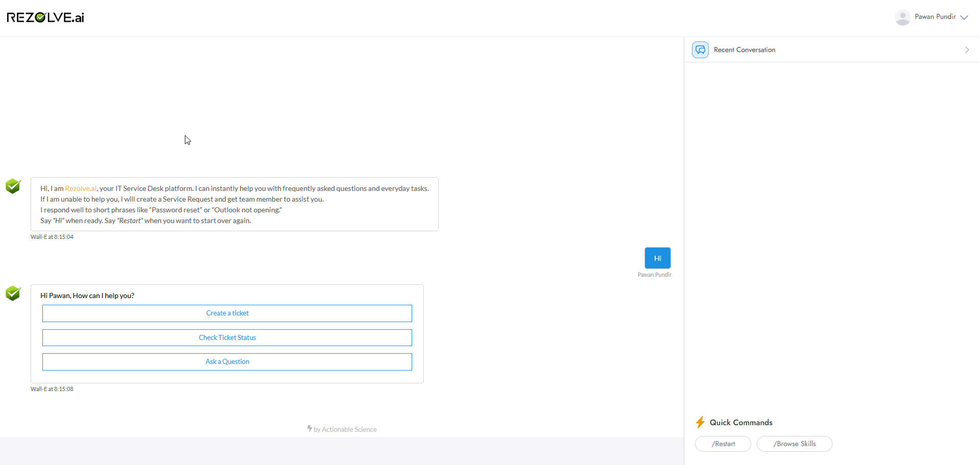Click the lightning icon before 'by Actionable Science'
The width and height of the screenshot is (980, 465).
(x=309, y=429)
